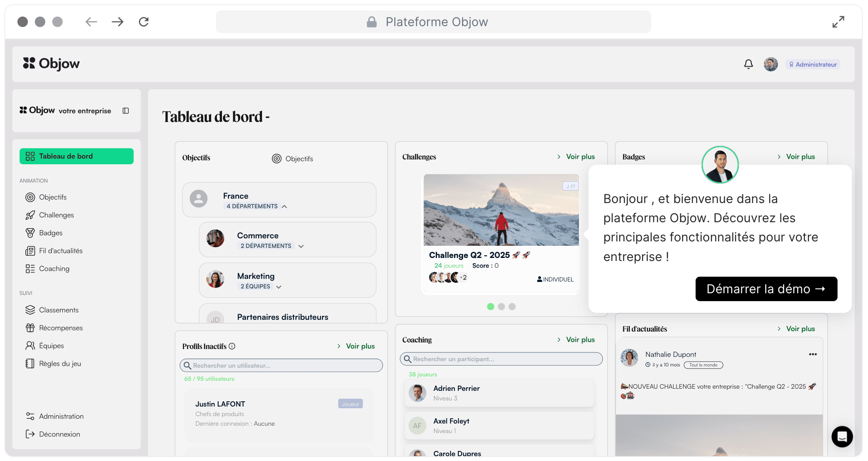868x461 pixels.
Task: Click the Objow logo in header
Action: (51, 64)
